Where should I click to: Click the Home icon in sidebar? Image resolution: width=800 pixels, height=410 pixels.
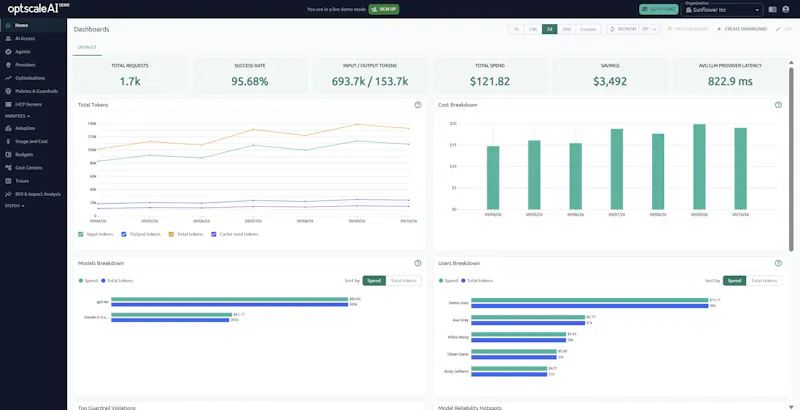pyautogui.click(x=8, y=25)
